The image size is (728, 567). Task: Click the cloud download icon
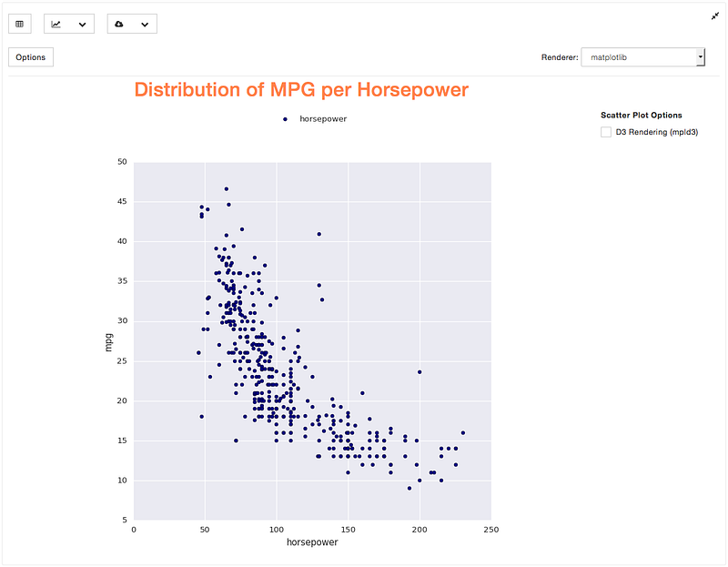point(119,25)
